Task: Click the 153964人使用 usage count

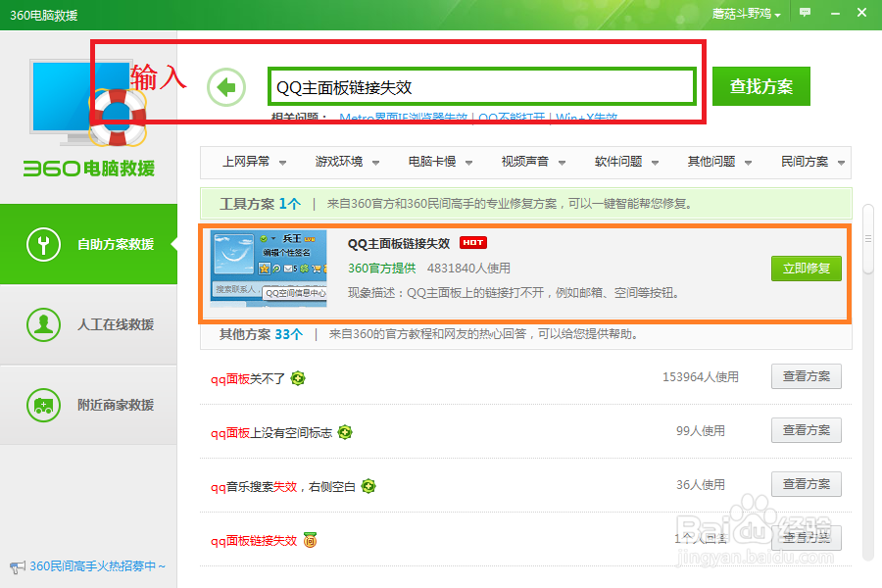Action: point(701,377)
